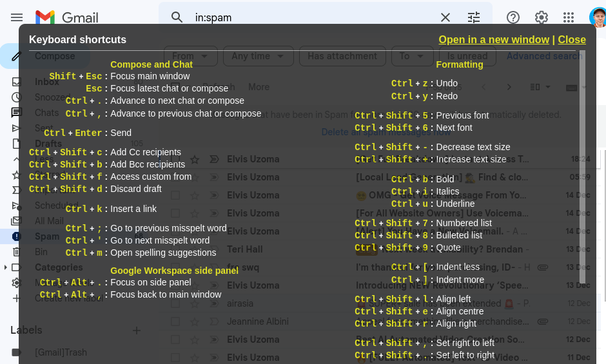This screenshot has width=606, height=364.
Task: Close the keyboard shortcuts overlay
Action: pos(572,39)
